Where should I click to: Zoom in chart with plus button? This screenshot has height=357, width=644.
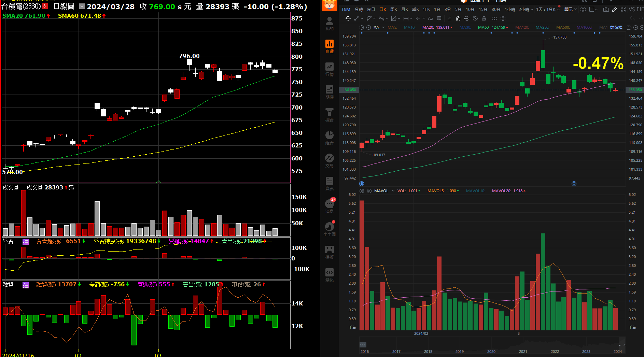click(x=641, y=27)
